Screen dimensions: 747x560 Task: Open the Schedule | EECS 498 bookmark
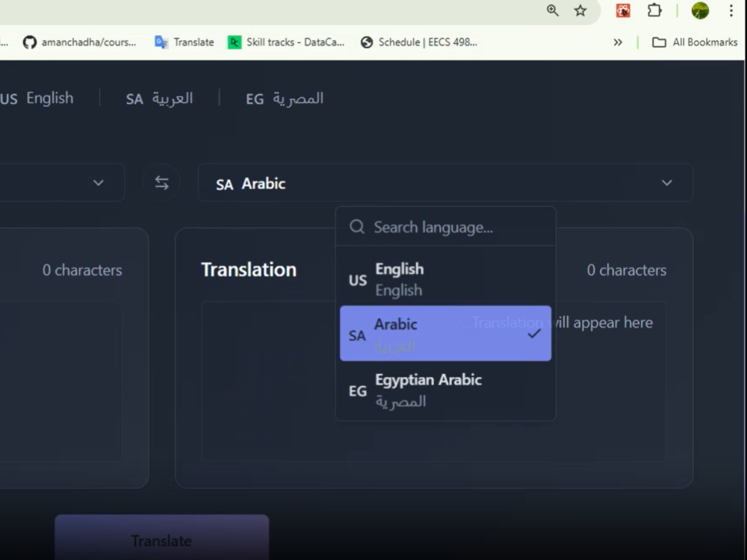click(419, 43)
